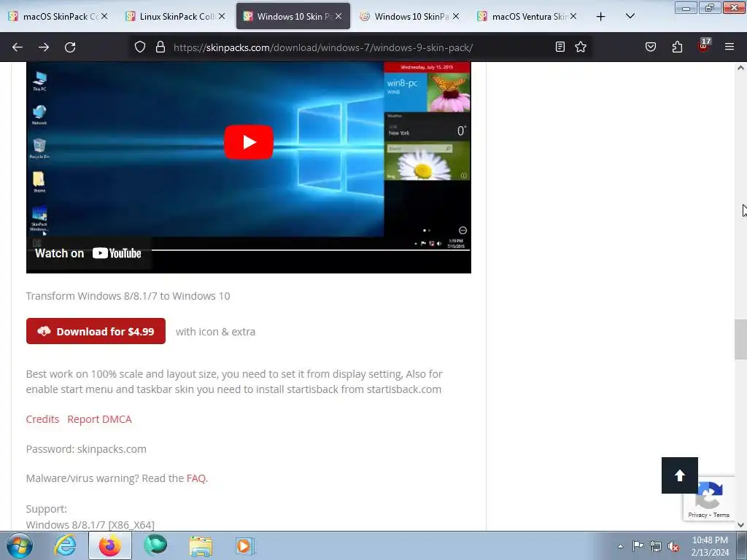Viewport: 747px width, 560px height.
Task: Open Firefox application hamburger menu
Action: 729,47
